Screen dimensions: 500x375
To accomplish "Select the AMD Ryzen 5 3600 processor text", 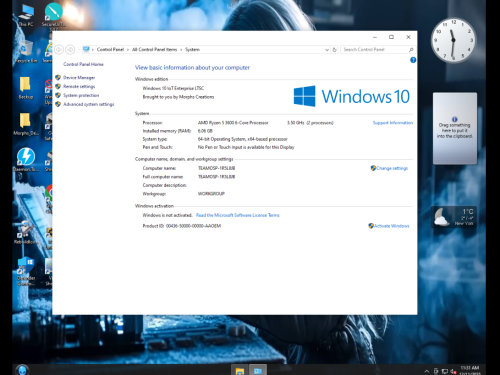I will pos(233,123).
